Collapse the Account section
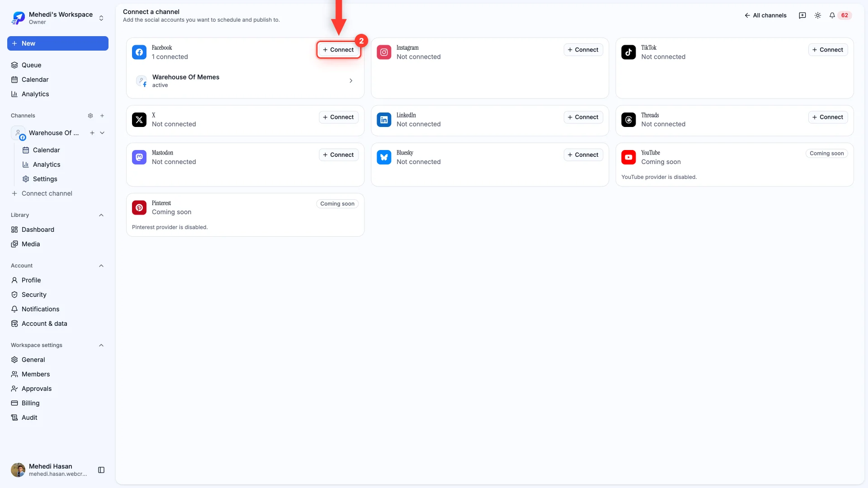The image size is (868, 488). tap(101, 266)
